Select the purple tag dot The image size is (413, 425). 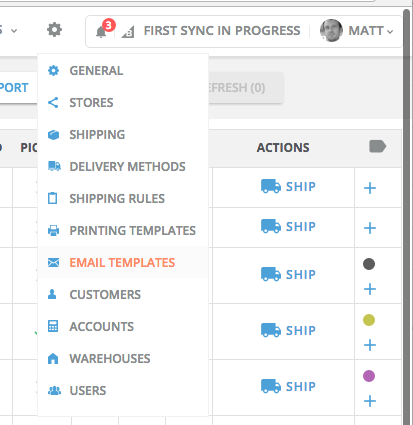tap(369, 376)
